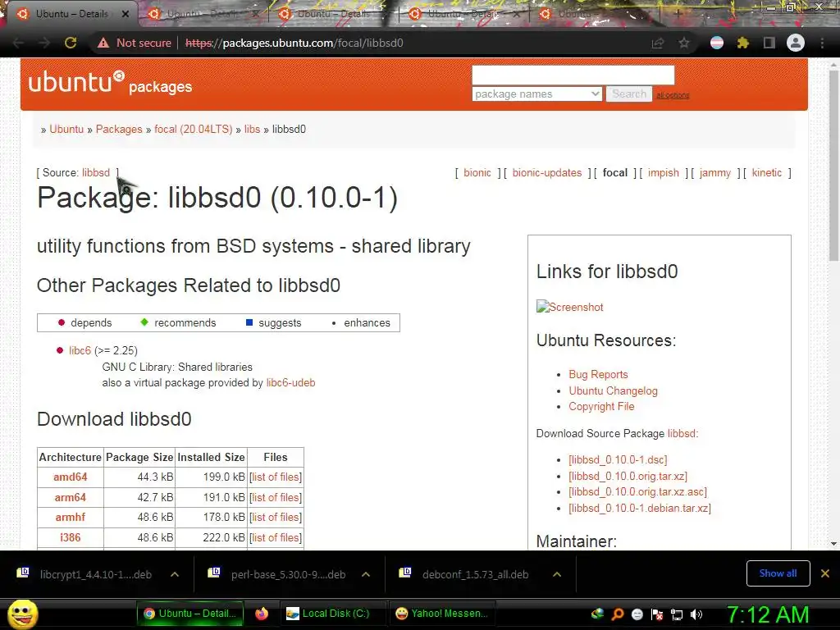Screen dimensions: 840x630
Task: Expand perl-base download options chevron
Action: tap(366, 574)
